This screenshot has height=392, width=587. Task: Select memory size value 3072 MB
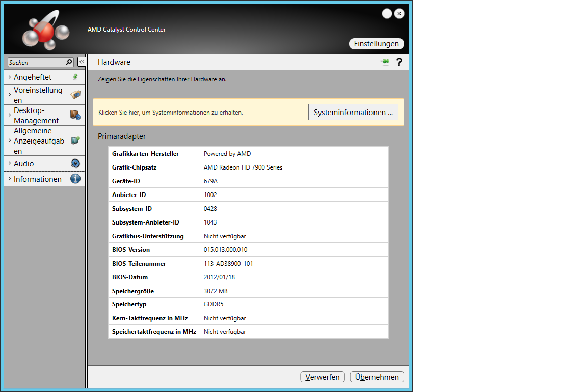[x=216, y=291]
